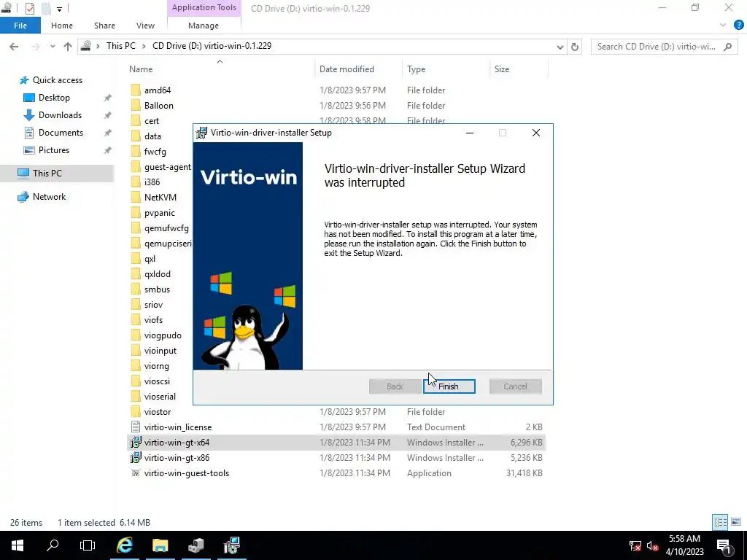The image size is (747, 560).
Task: Open Task View on taskbar
Action: (x=88, y=545)
